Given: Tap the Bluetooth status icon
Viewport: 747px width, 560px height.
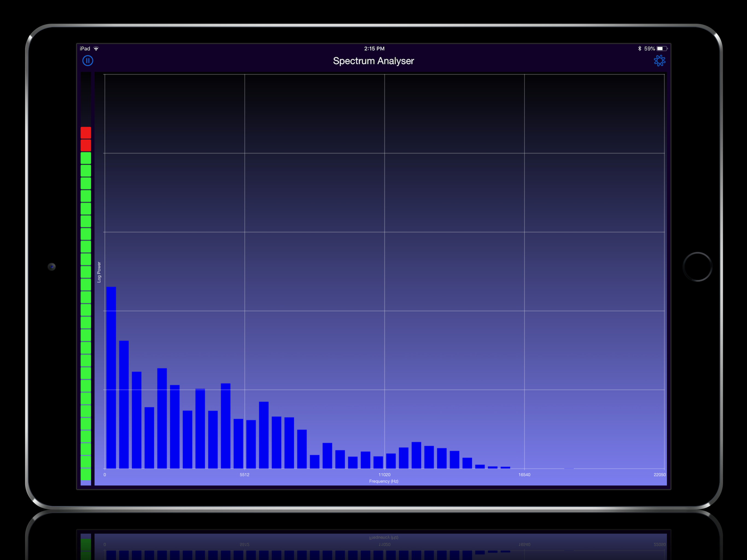Looking at the screenshot, I should [639, 49].
